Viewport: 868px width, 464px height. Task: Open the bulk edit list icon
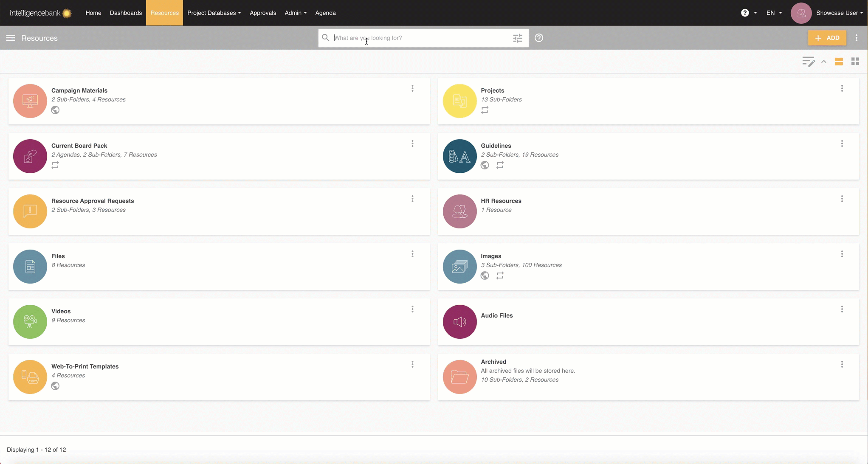point(808,62)
